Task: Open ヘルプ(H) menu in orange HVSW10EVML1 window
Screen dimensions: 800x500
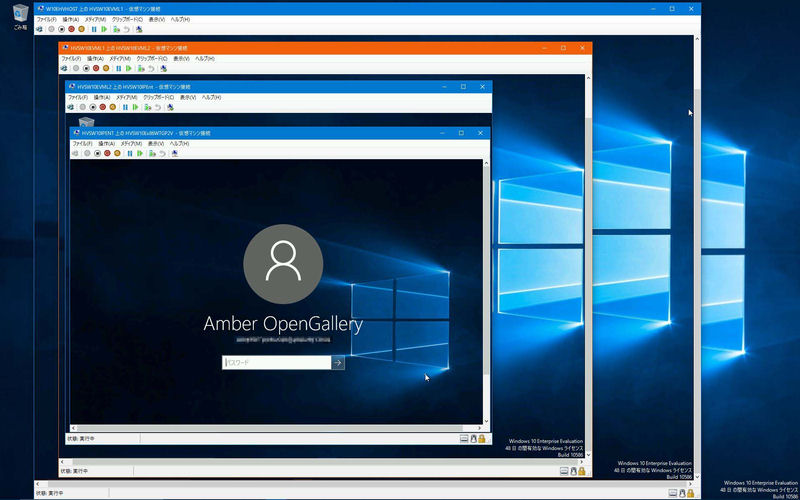Action: pos(205,59)
